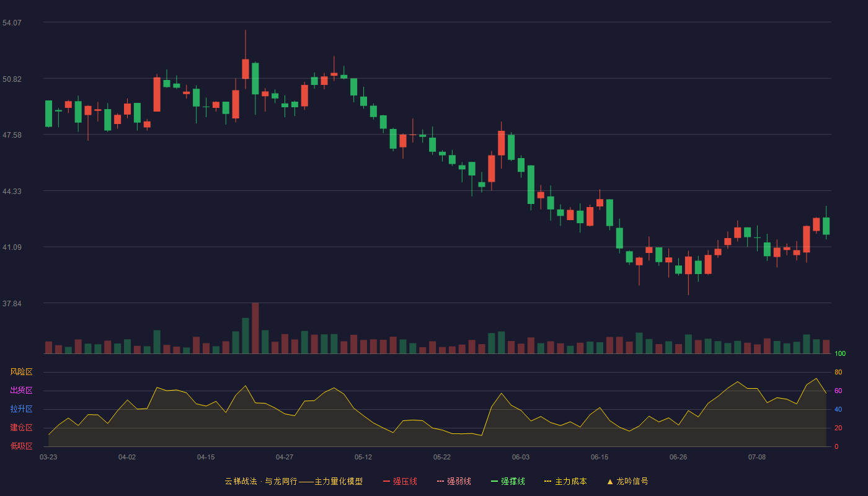Viewport: 868px width, 496px height.
Task: Toggle the 龙吟信号 legend item
Action: [x=627, y=481]
